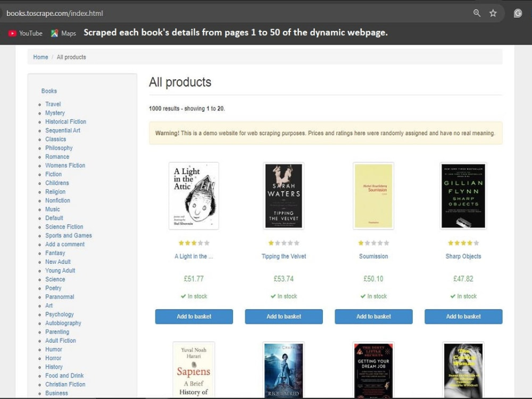
Task: Open the Childrens category
Action: point(57,183)
